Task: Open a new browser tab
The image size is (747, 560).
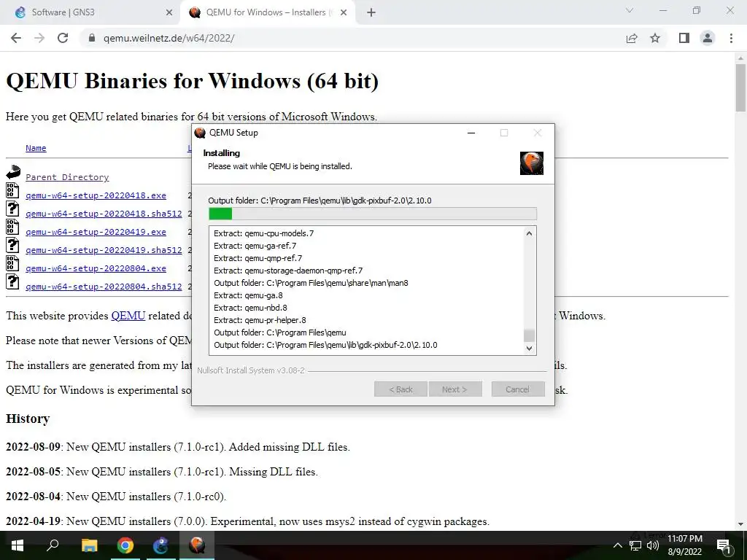Action: (x=371, y=12)
